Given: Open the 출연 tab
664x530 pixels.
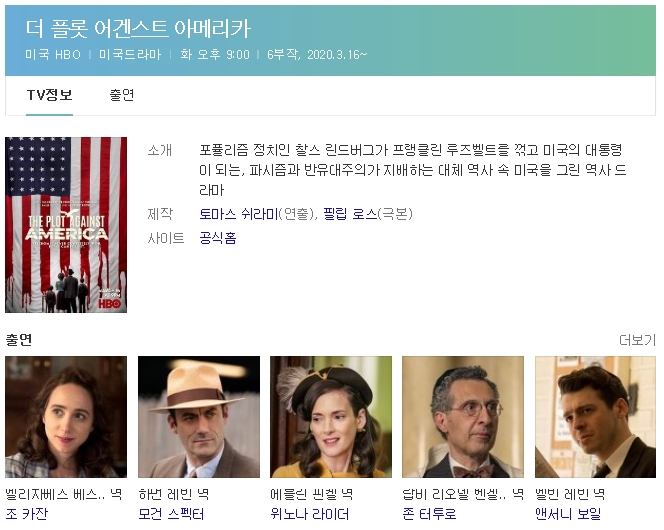Looking at the screenshot, I should [122, 96].
